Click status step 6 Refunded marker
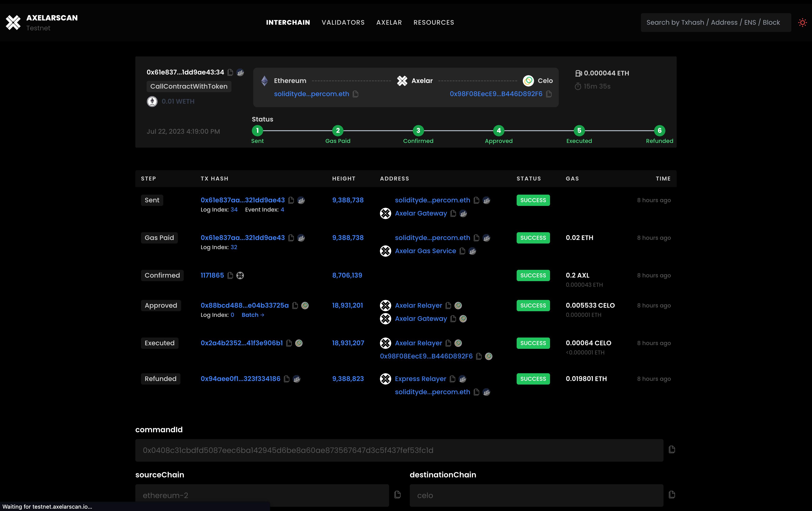Image resolution: width=812 pixels, height=511 pixels. point(660,130)
